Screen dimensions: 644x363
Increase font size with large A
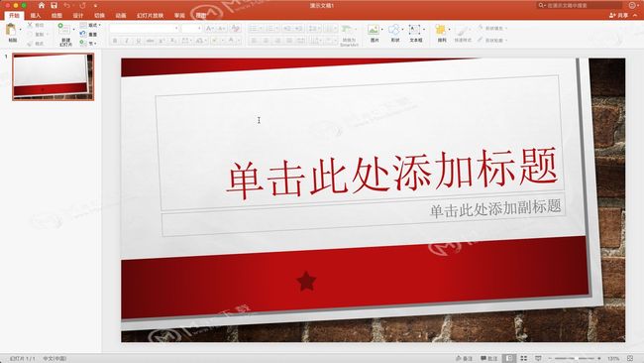(x=209, y=29)
